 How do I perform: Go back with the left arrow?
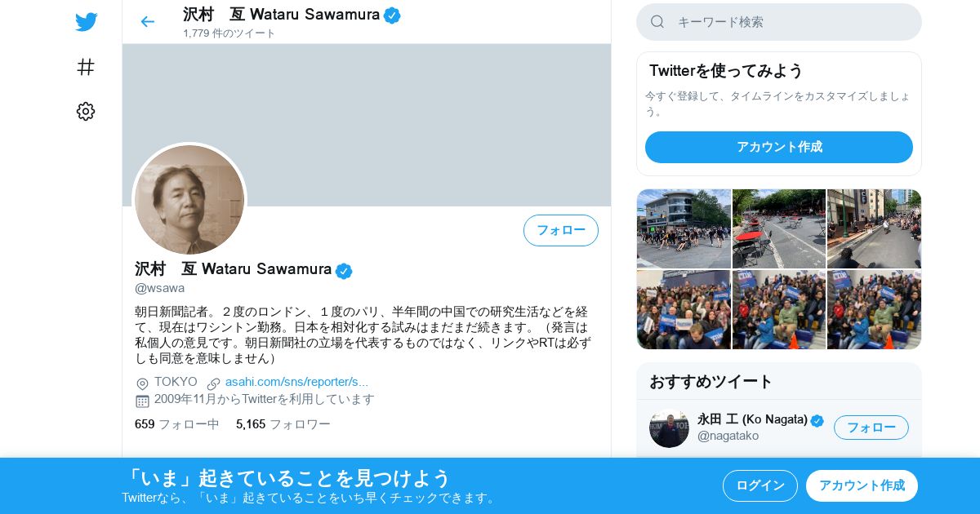(x=147, y=22)
